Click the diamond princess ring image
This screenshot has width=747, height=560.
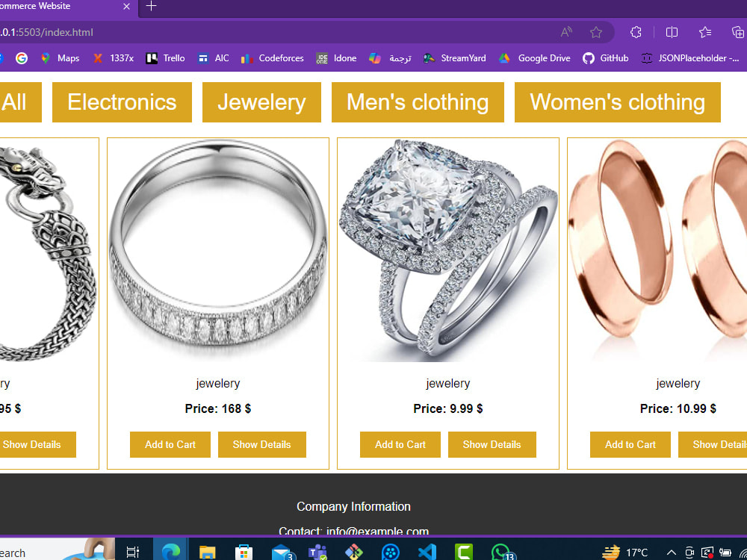click(x=447, y=250)
